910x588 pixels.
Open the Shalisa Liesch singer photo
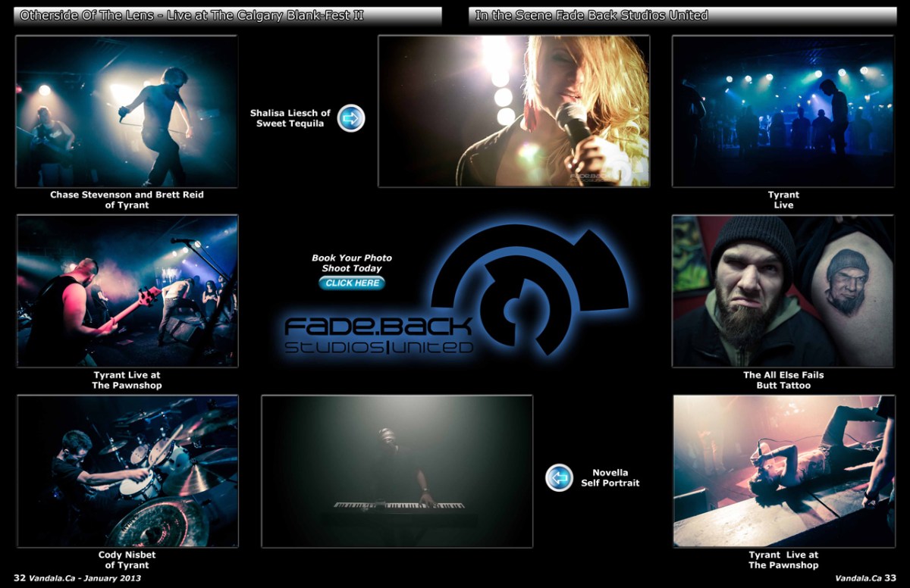[513, 111]
